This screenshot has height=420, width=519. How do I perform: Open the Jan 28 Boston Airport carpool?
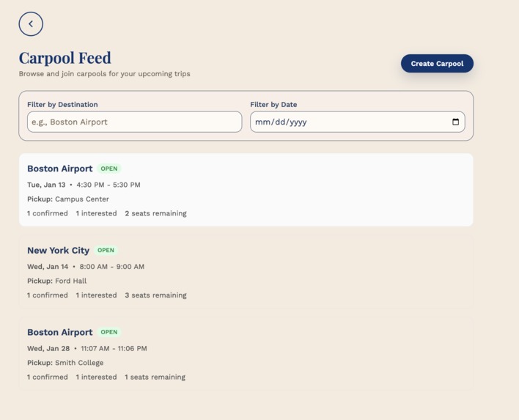pyautogui.click(x=246, y=353)
